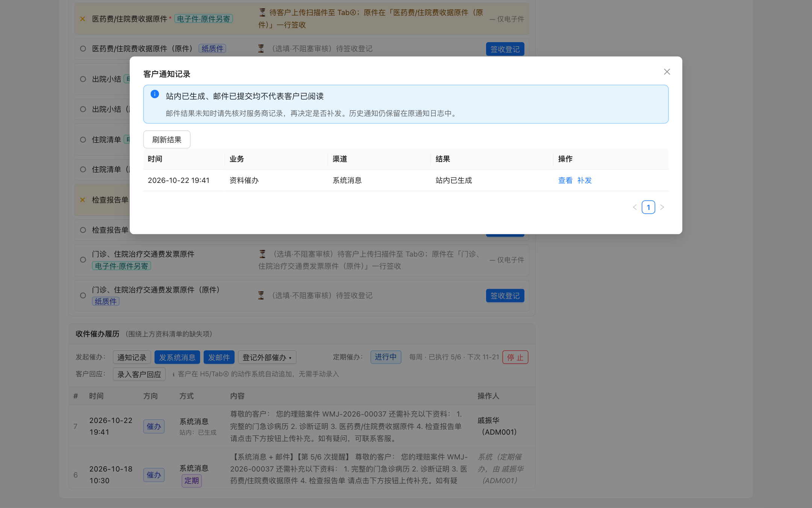
Task: Click circle icon beside 门诊、住院治疗交通费发票原件（原件）
Action: (83, 295)
